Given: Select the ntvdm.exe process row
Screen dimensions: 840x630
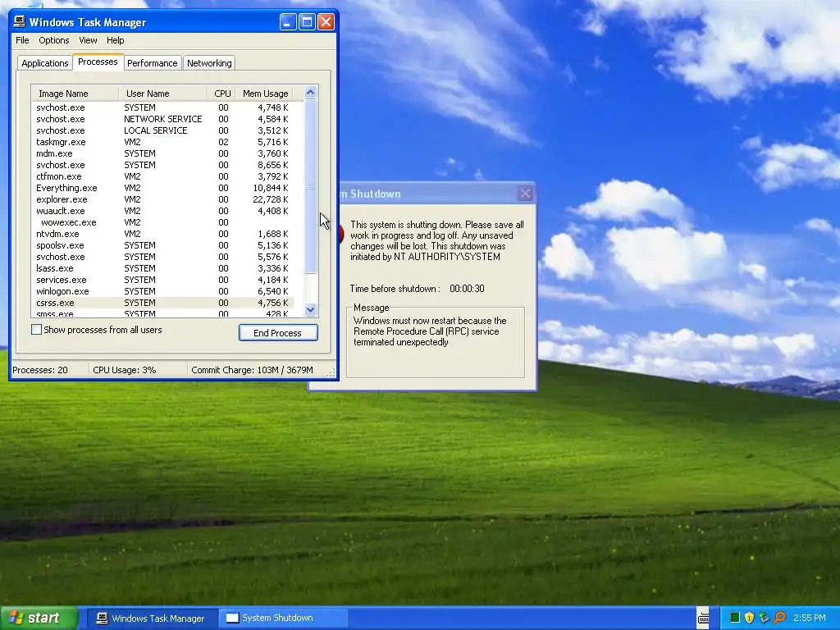Looking at the screenshot, I should (162, 234).
